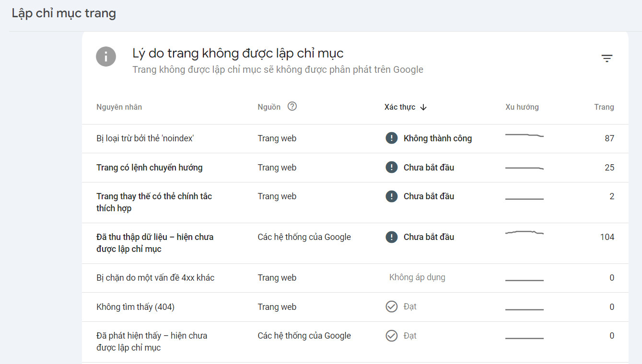Click 'Trang web' in the 'noindex' row
The width and height of the screenshot is (642, 364).
pyautogui.click(x=277, y=138)
